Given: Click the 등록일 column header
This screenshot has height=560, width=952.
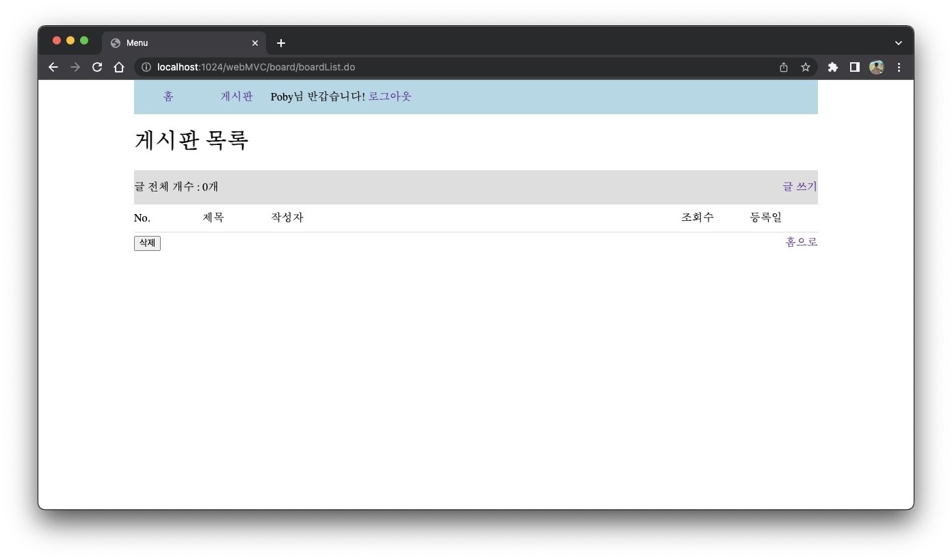Looking at the screenshot, I should coord(766,217).
